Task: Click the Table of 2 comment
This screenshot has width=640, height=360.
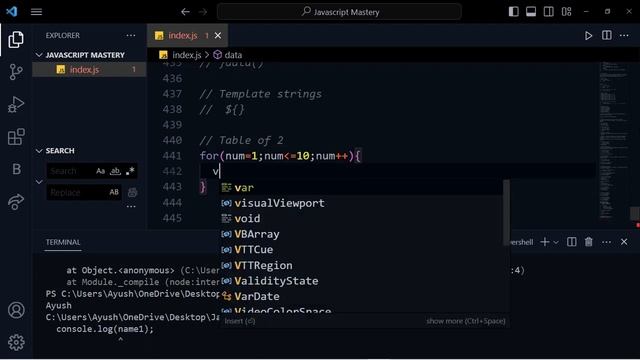Action: point(241,140)
